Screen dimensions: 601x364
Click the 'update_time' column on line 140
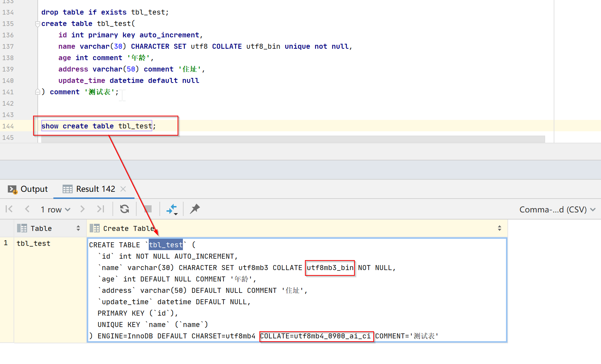pyautogui.click(x=82, y=81)
